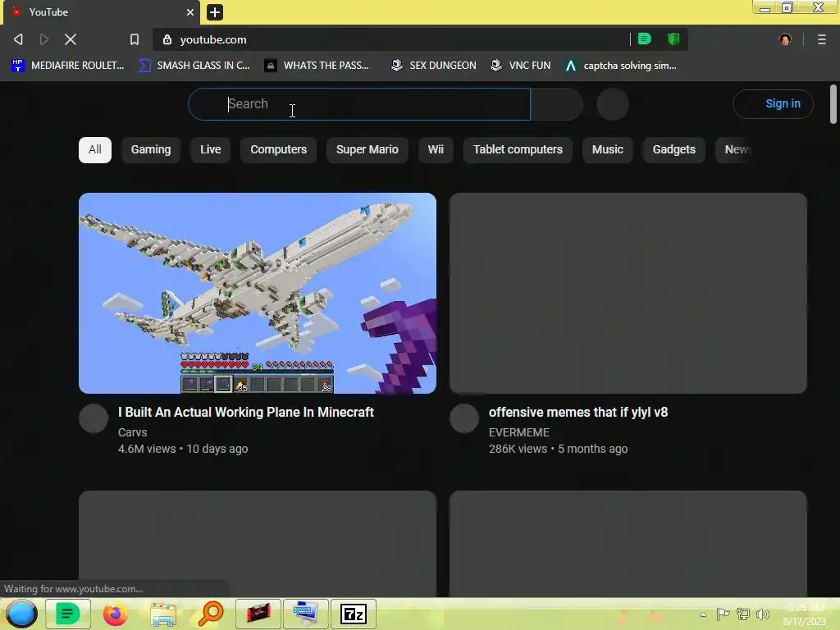The width and height of the screenshot is (840, 630).
Task: Open the browser profile avatar
Action: pos(785,39)
